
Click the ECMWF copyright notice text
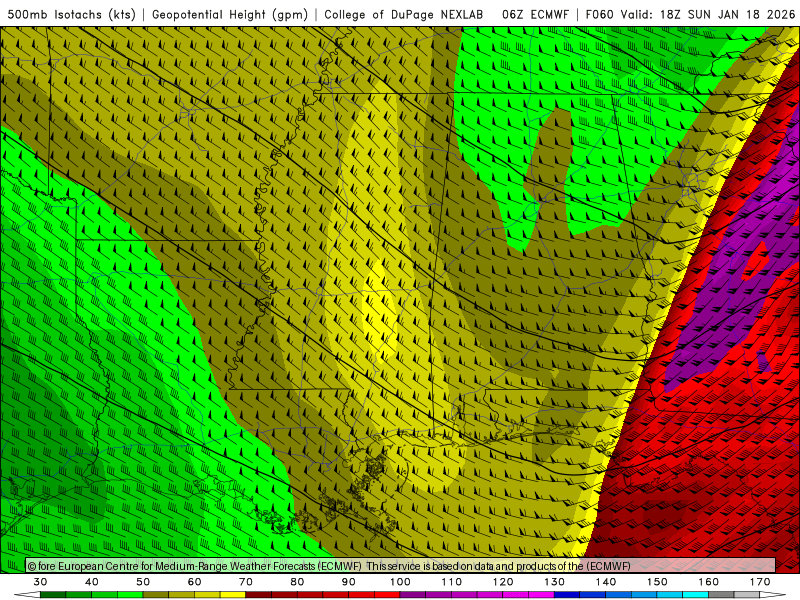(329, 566)
